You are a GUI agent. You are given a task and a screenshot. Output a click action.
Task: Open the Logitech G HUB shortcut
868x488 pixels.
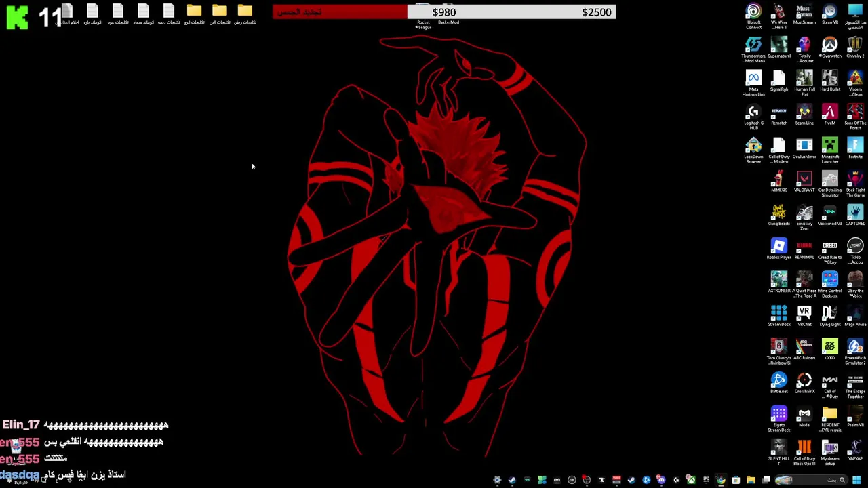[x=753, y=117]
